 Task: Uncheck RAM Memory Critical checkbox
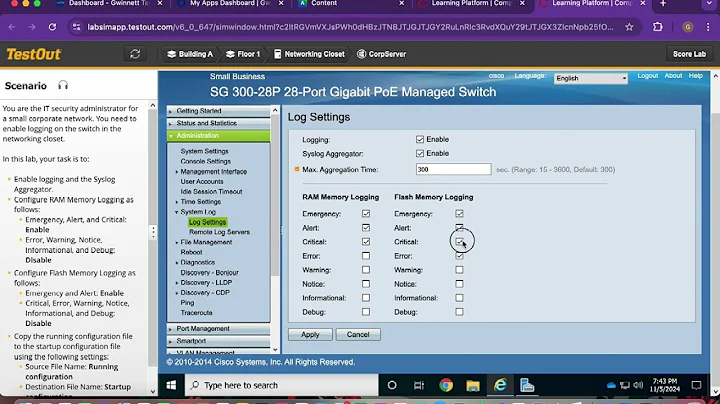coord(366,241)
